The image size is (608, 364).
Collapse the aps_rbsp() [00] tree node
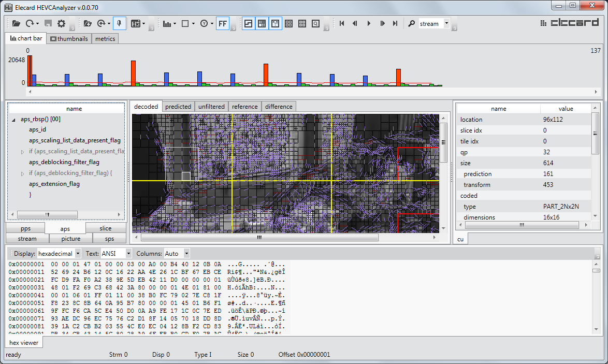pyautogui.click(x=13, y=120)
